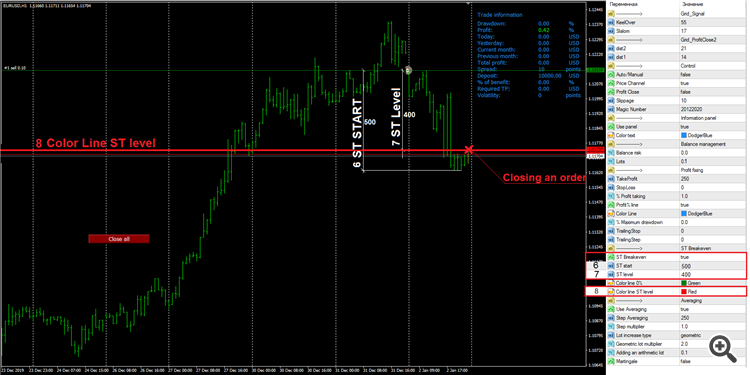
Task: Click the KeelOver integer type icon
Action: point(610,22)
